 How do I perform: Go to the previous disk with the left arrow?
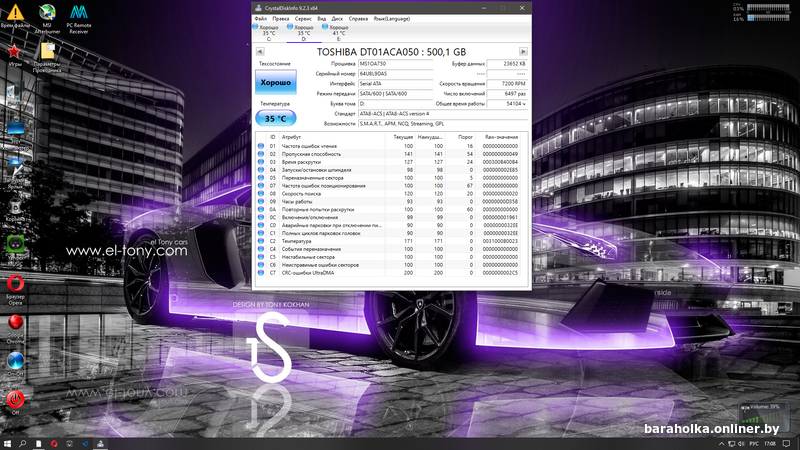coord(260,52)
